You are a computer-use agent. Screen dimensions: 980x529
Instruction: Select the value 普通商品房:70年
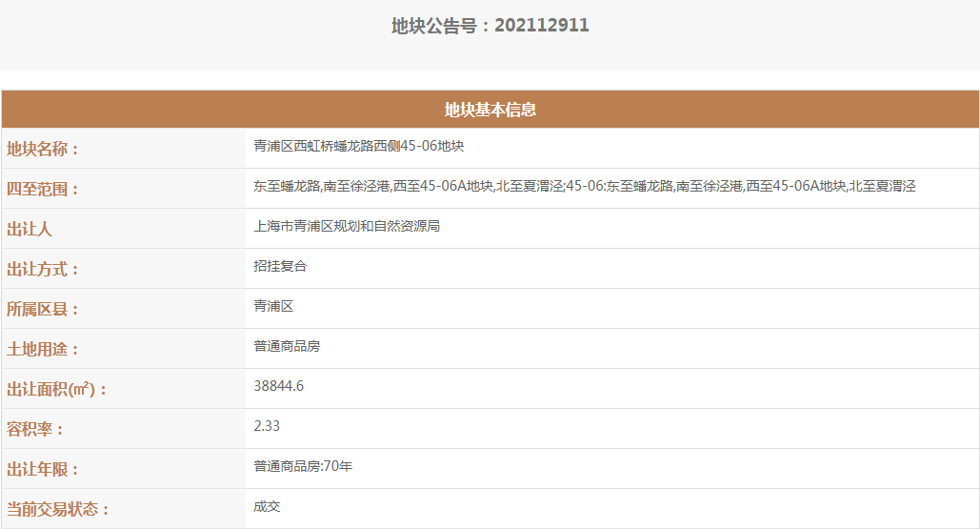coord(303,466)
